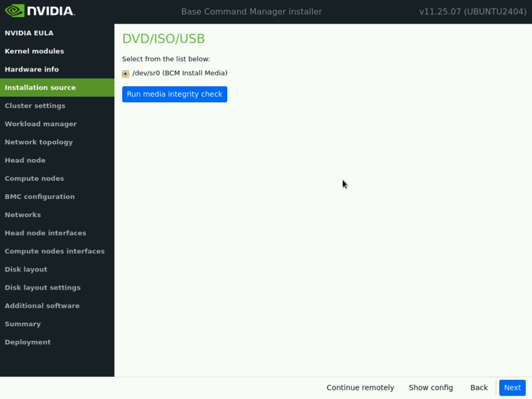Click 'Select from the list below:' text

click(x=166, y=59)
